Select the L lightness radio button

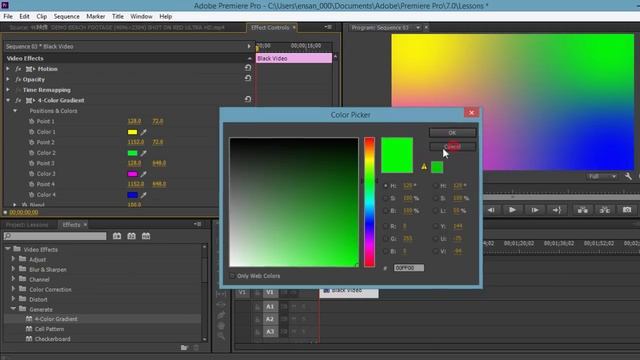point(436,211)
